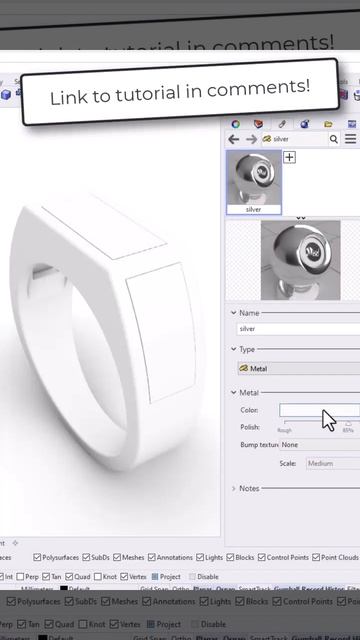This screenshot has height=640, width=360.
Task: Click the Scale label in Metal section
Action: tap(288, 463)
